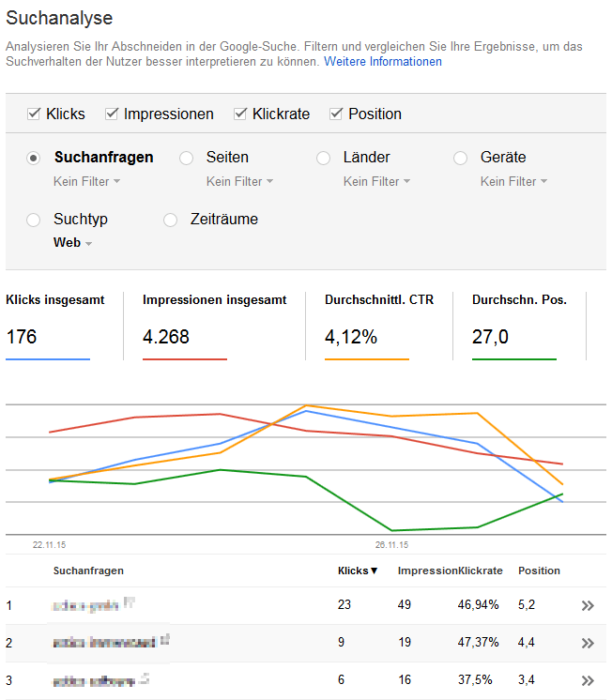Click the Suchanalyse page heading

[x=59, y=19]
